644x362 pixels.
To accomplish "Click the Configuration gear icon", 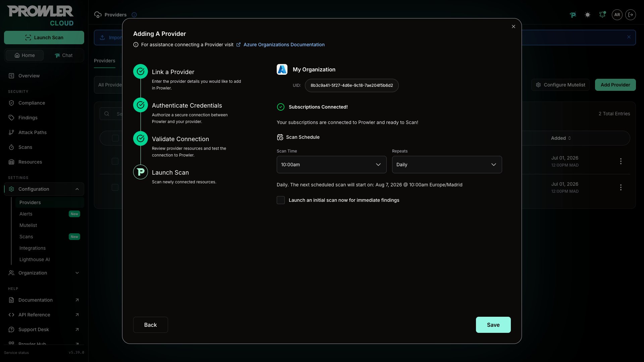I will [11, 189].
